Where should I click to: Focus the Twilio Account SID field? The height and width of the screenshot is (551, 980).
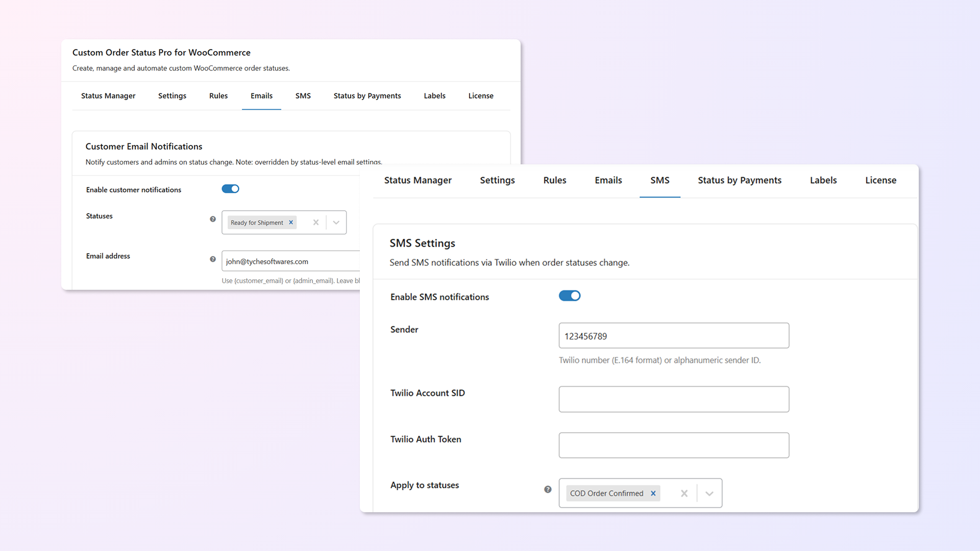674,399
